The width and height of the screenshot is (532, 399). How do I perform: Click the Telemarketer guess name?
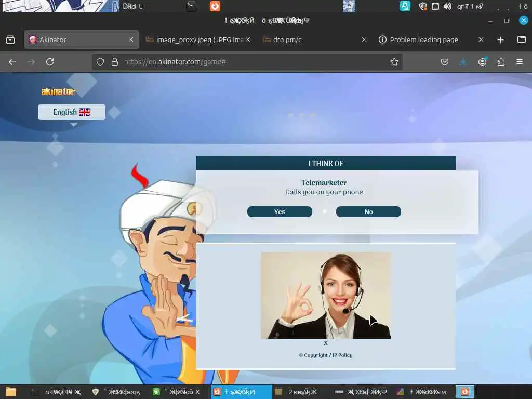[324, 183]
